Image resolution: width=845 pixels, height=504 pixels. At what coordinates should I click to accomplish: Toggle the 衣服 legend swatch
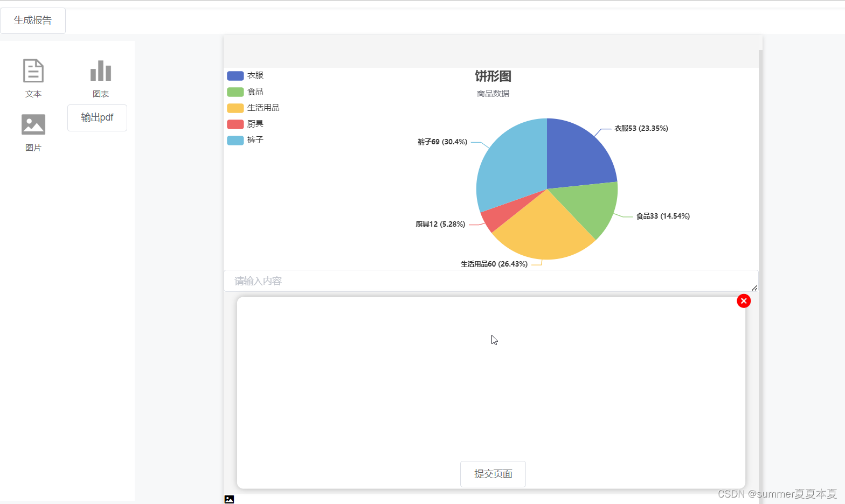click(x=236, y=75)
